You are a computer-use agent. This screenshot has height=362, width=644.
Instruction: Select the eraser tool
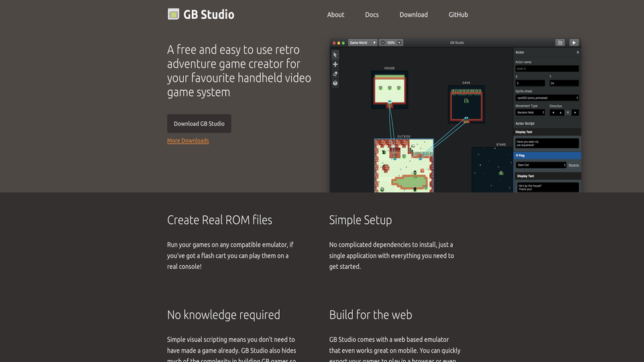click(x=335, y=74)
